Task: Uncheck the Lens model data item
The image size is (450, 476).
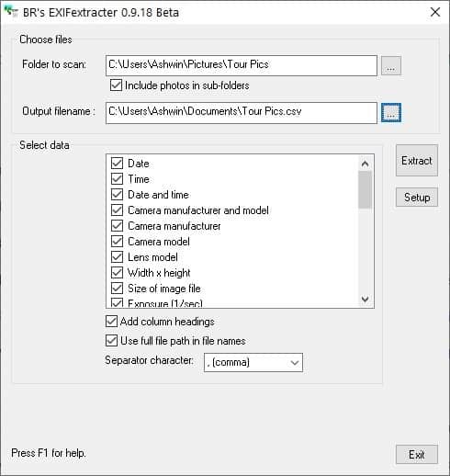Action: coord(117,257)
